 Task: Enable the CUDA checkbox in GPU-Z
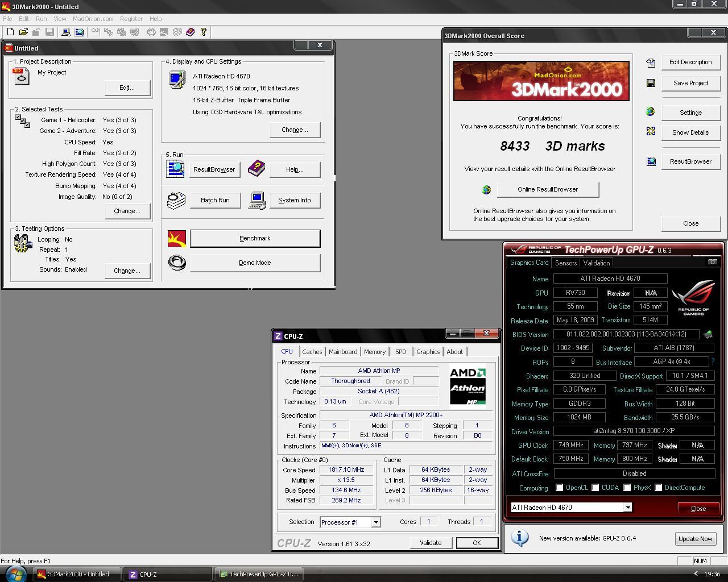point(595,488)
